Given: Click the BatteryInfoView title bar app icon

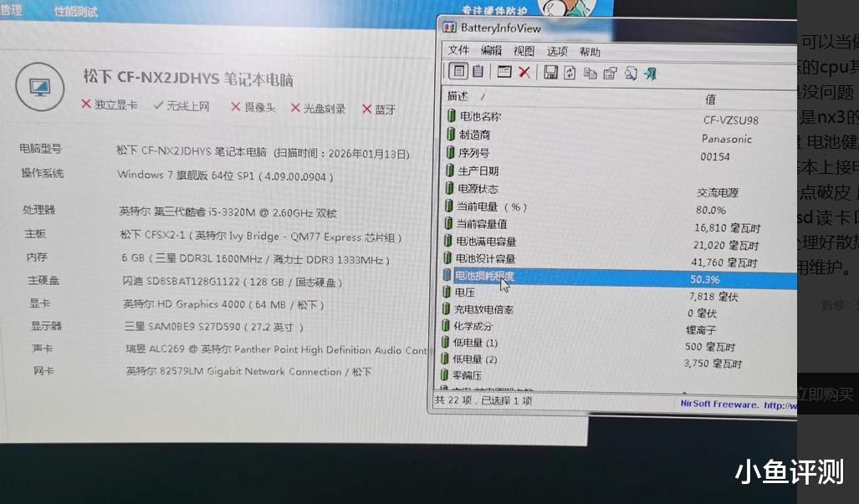Looking at the screenshot, I should click(x=449, y=27).
